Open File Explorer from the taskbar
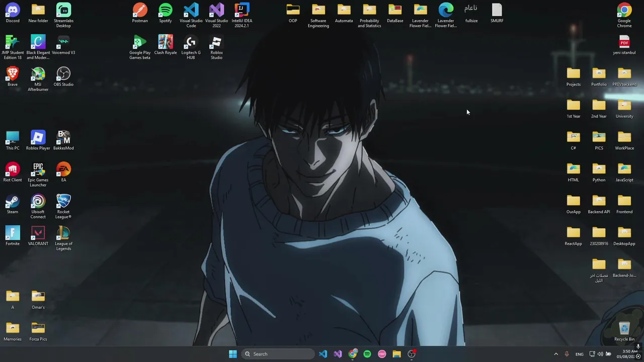This screenshot has height=362, width=644. pyautogui.click(x=396, y=354)
